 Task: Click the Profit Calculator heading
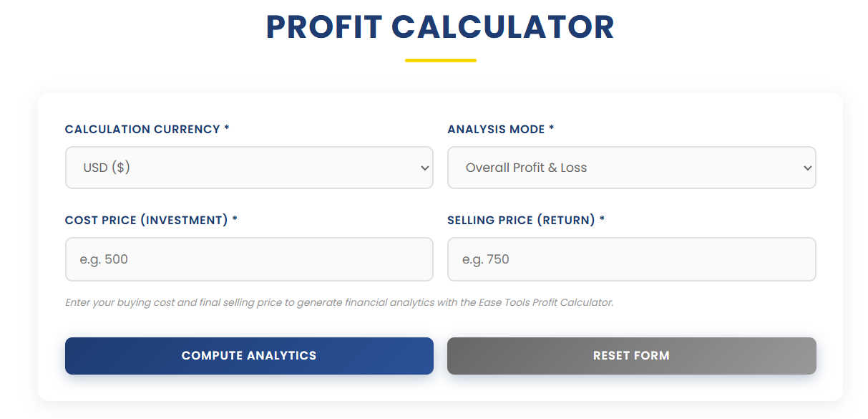click(439, 27)
